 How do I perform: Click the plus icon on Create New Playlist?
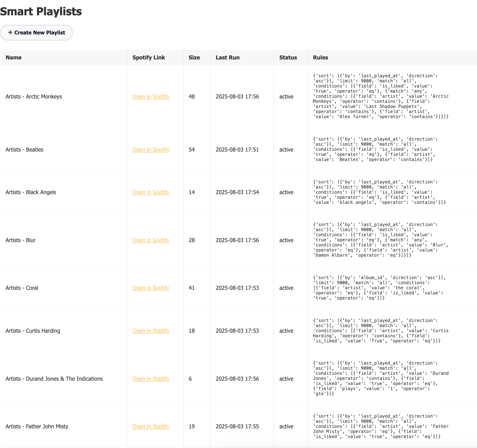click(x=10, y=33)
